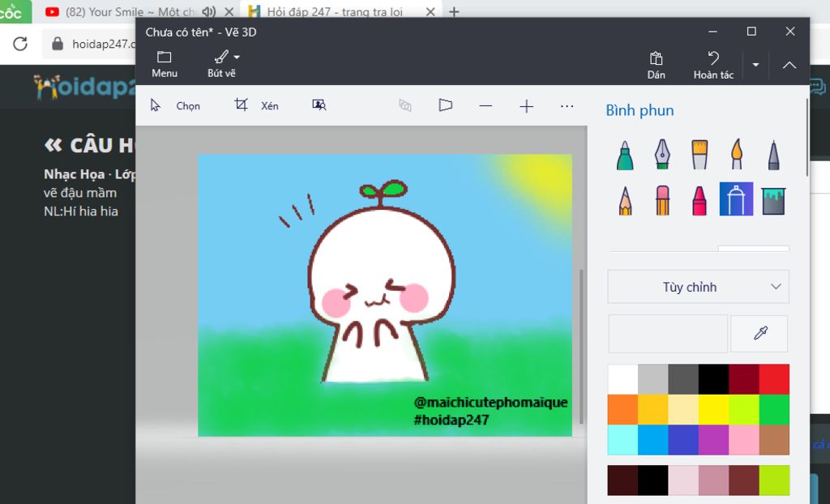This screenshot has width=830, height=504.
Task: Click on the bean sprout drawing canvas
Action: click(385, 295)
